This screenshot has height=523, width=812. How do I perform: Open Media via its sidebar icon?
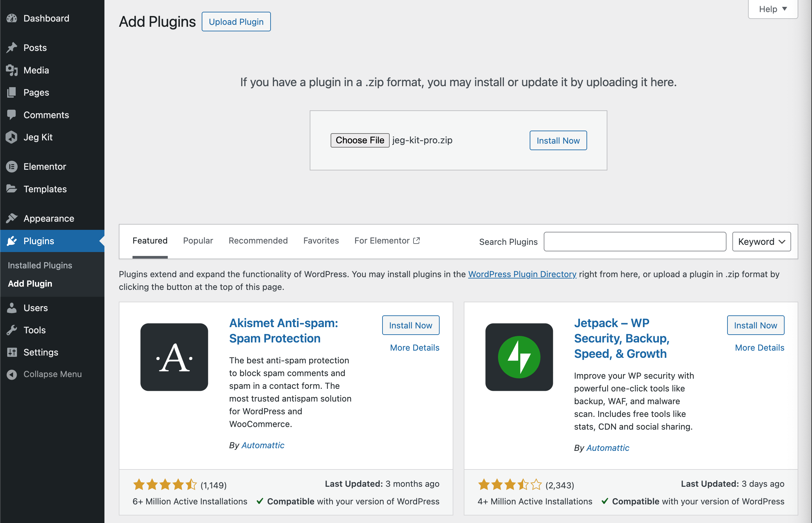[x=12, y=70]
